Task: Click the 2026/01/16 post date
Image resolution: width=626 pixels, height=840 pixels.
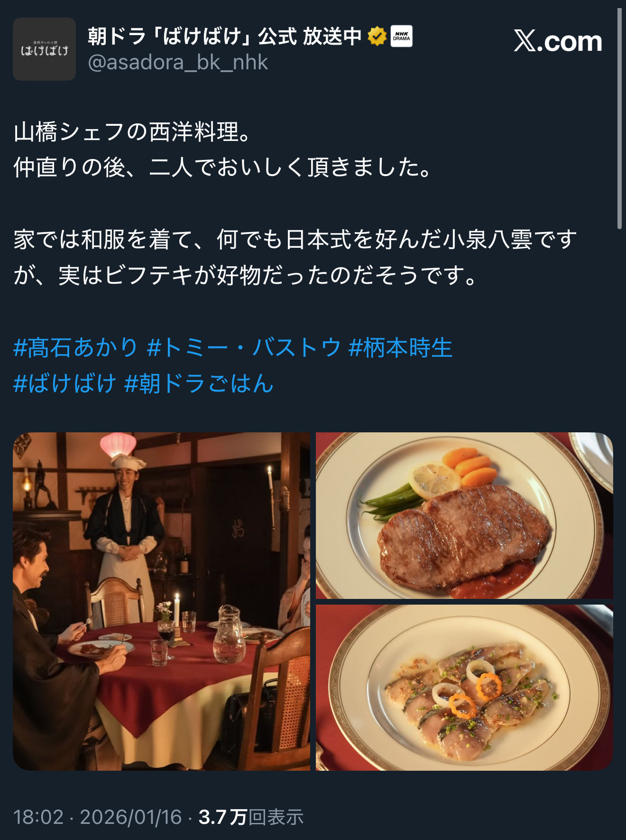Action: pyautogui.click(x=131, y=817)
